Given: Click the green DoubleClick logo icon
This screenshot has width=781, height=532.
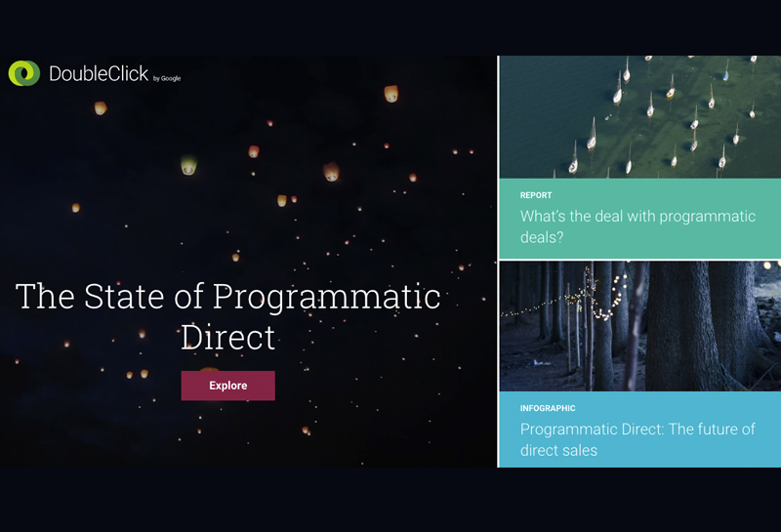Looking at the screenshot, I should point(23,74).
